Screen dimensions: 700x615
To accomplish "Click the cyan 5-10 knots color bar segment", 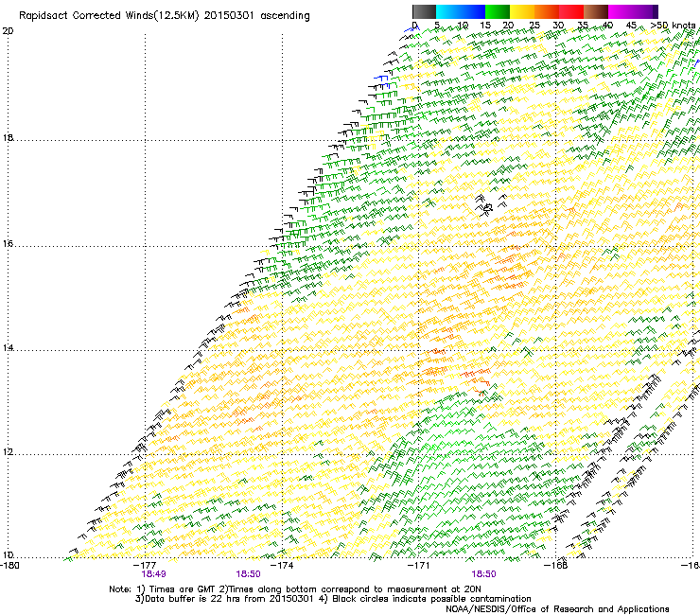I will click(x=448, y=11).
